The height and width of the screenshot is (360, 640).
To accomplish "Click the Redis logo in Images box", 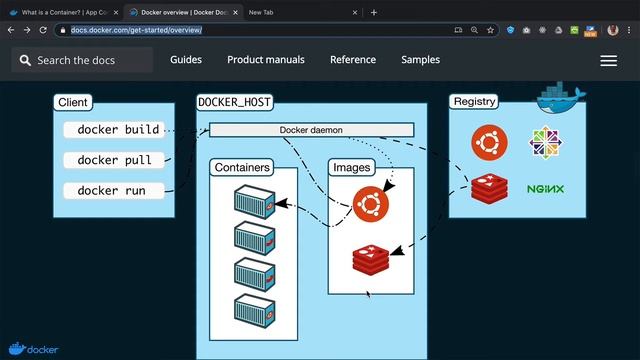I will coord(371,260).
